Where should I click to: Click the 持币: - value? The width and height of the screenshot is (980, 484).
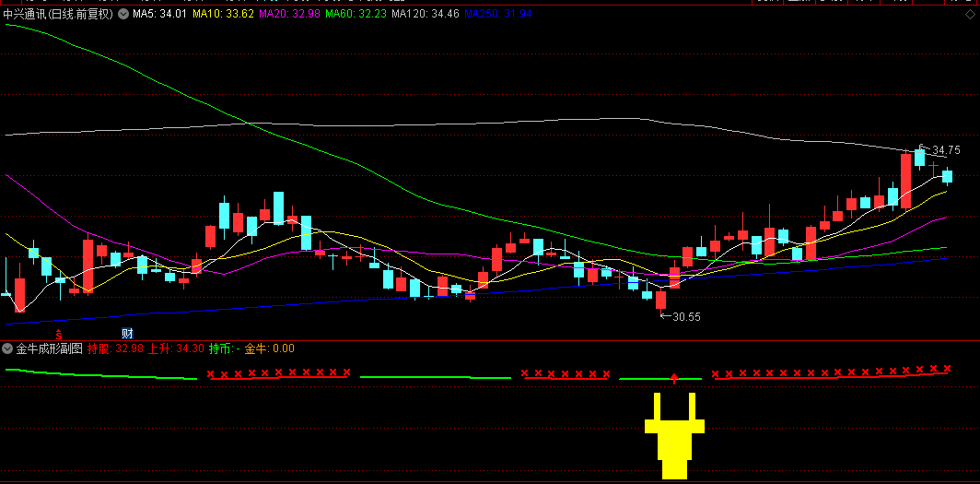(x=225, y=348)
